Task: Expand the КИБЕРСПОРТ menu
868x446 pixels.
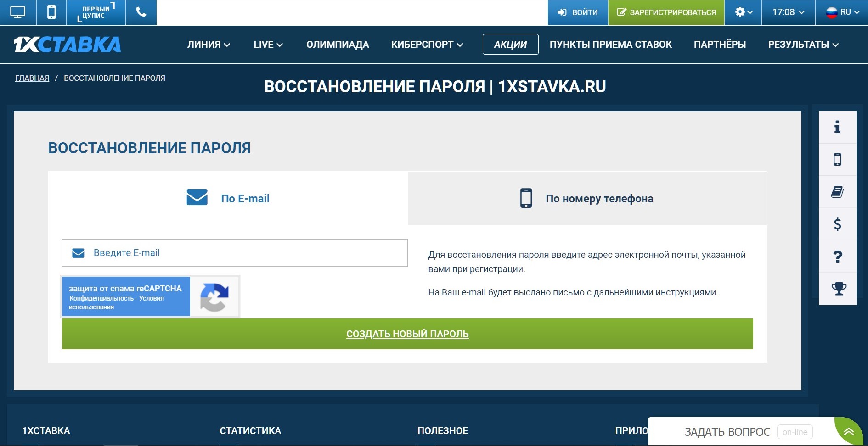Action: tap(427, 45)
